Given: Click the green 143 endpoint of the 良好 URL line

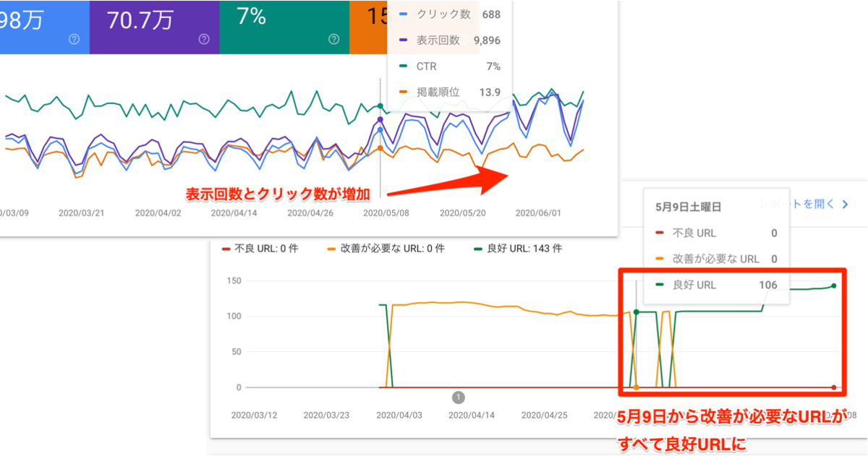Looking at the screenshot, I should 834,286.
